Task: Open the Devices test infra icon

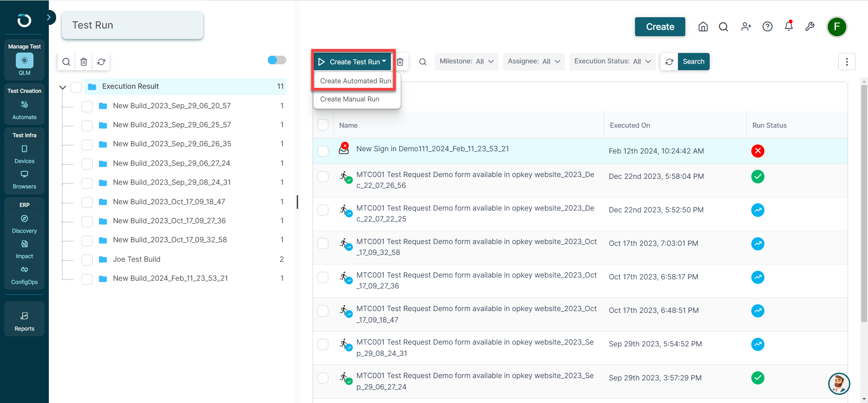Action: (24, 149)
